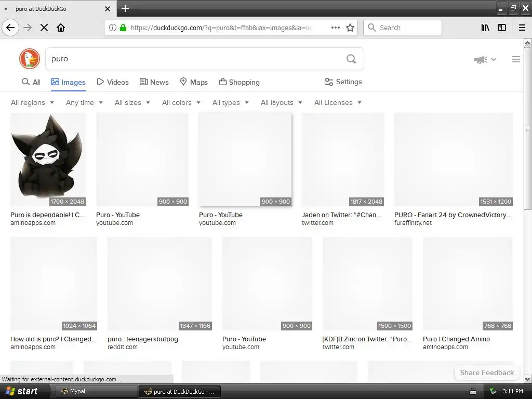Click the magnifier button in DuckDuckGo search box
Screen dimensions: 532x399
point(351,59)
